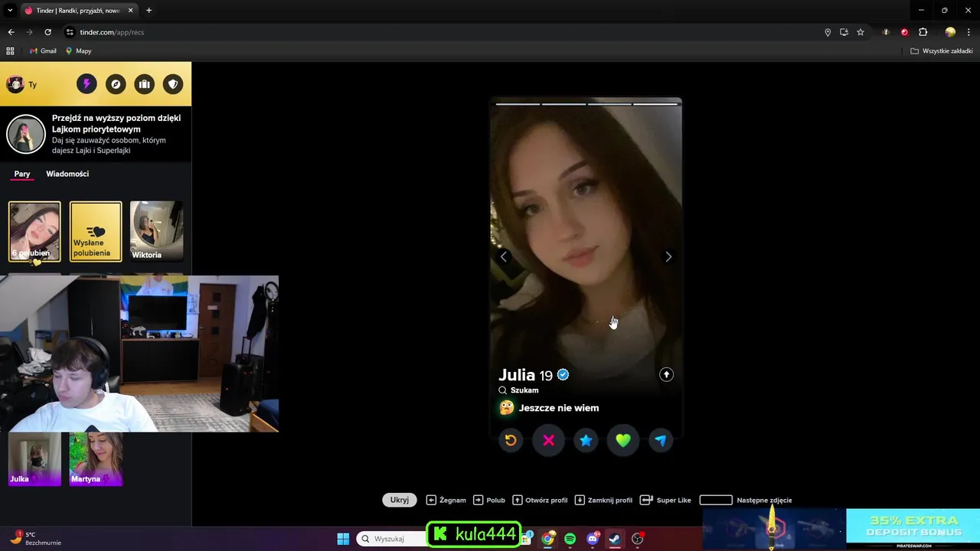The width and height of the screenshot is (980, 551).
Task: Click the green heart Like button
Action: coord(623,440)
